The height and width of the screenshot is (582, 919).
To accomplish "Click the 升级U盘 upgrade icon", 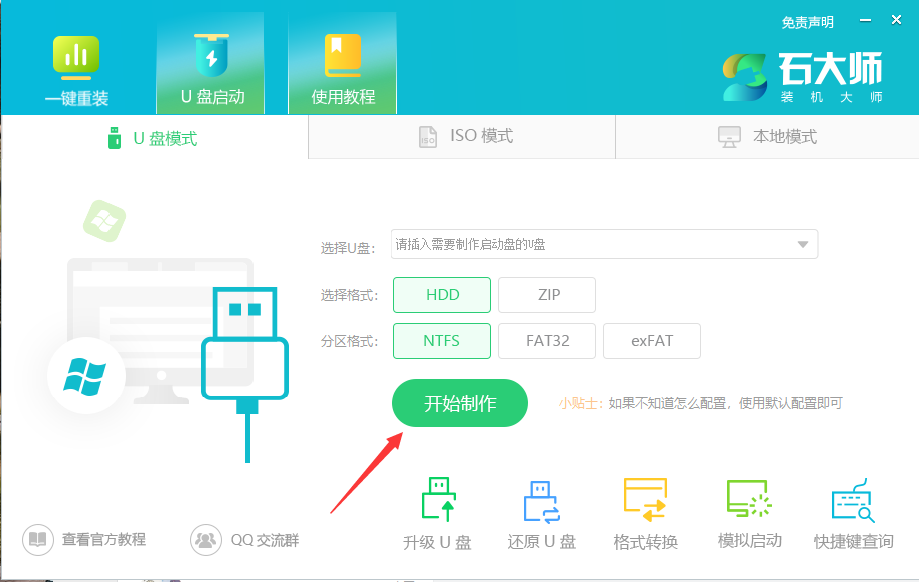I will click(x=435, y=510).
